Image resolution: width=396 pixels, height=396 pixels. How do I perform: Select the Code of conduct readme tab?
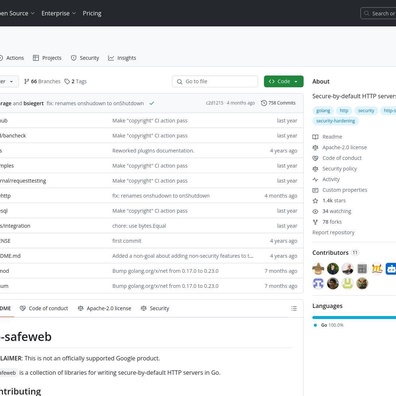(44, 308)
